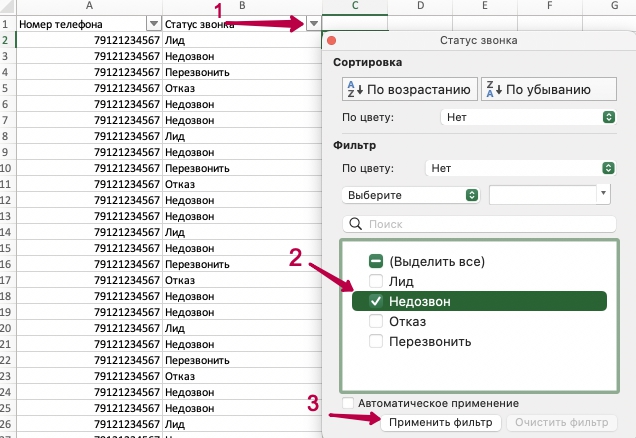Click Лид cell in row 26
The image size is (636, 438).
click(x=242, y=424)
